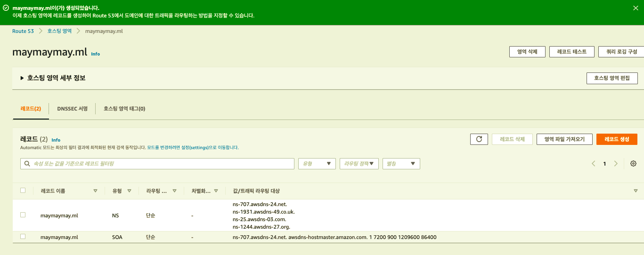Image resolution: width=644 pixels, height=255 pixels.
Task: Refresh the records list
Action: tap(479, 139)
